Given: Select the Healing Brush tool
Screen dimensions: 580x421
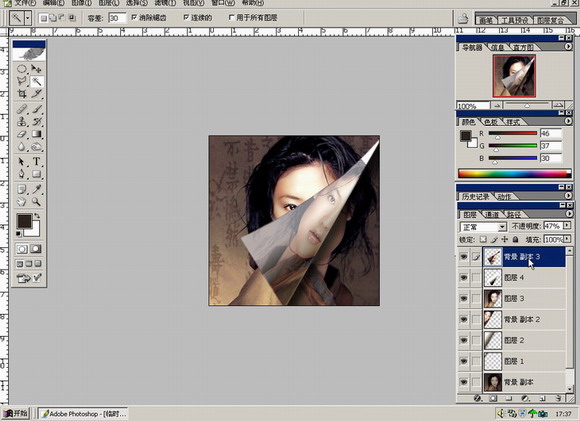Looking at the screenshot, I should coord(22,109).
